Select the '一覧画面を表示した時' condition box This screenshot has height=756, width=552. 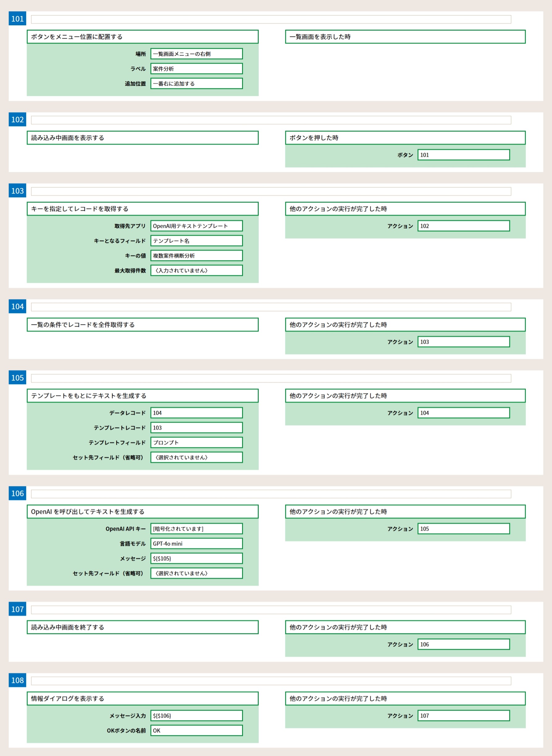pyautogui.click(x=405, y=37)
